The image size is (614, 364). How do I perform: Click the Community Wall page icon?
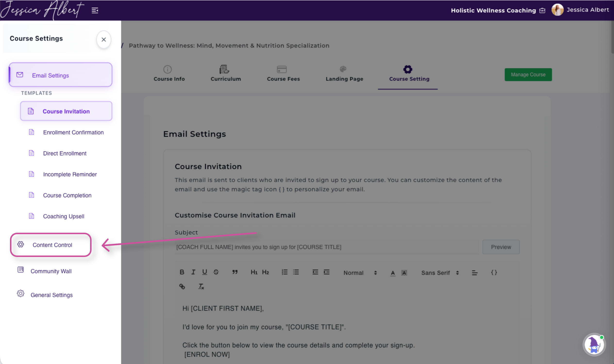[21, 270]
